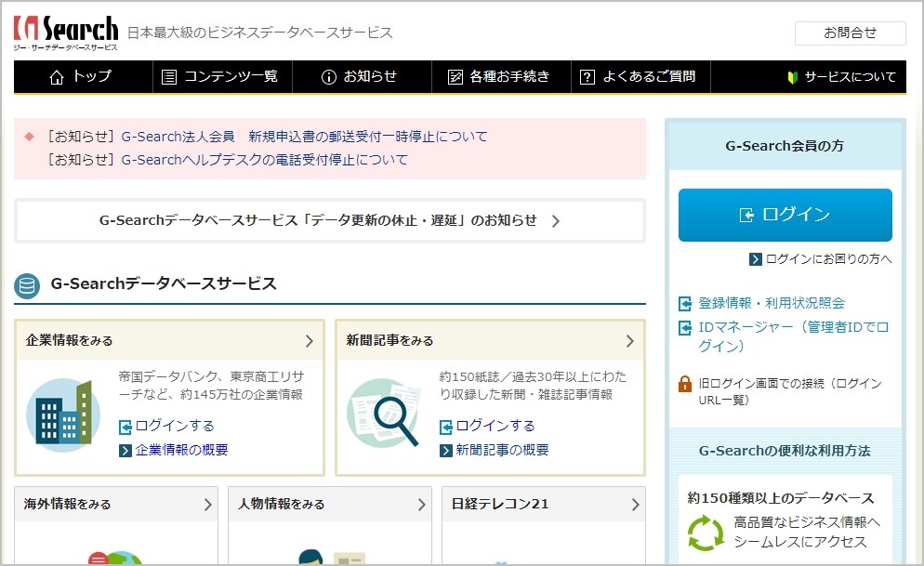This screenshot has width=924, height=566.
Task: Click ログインする in the 企業情報 card
Action: pyautogui.click(x=175, y=427)
